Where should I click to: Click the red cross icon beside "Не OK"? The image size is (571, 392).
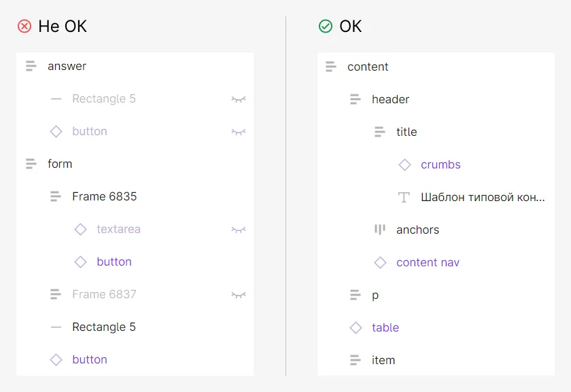coord(24,26)
